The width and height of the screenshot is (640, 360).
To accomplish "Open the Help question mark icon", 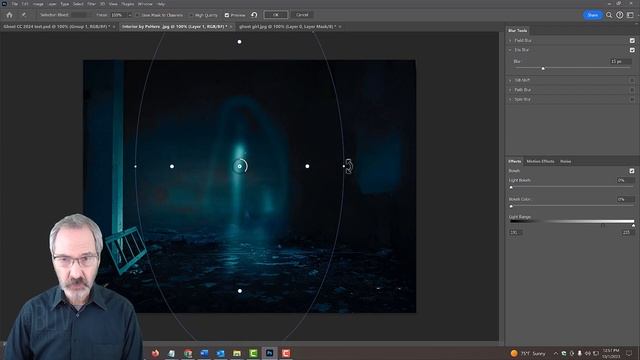I will point(620,15).
